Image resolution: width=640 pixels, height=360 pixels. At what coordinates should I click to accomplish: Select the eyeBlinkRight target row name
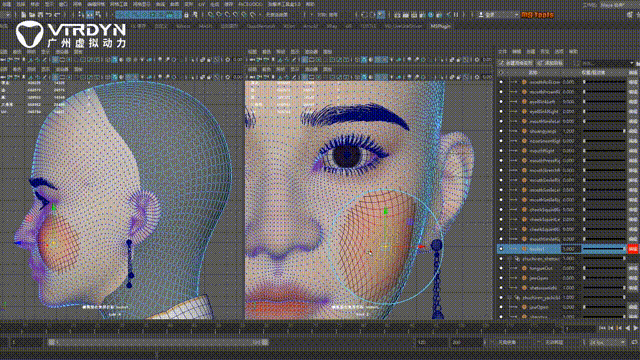544,111
